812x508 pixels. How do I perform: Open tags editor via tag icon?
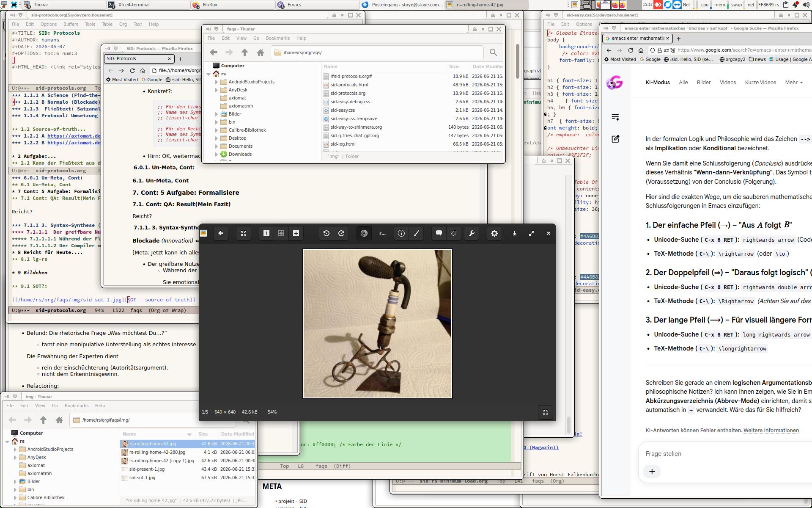click(x=454, y=233)
